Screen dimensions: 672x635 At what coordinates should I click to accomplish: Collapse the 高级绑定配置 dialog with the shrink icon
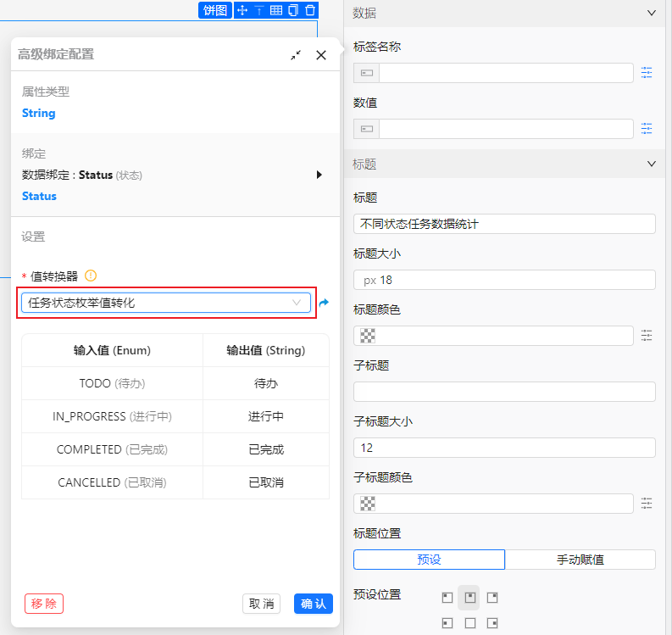click(296, 55)
